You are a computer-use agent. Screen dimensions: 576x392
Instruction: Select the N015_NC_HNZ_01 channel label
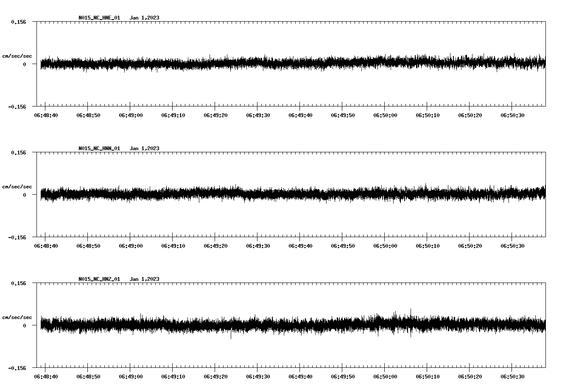coord(99,279)
